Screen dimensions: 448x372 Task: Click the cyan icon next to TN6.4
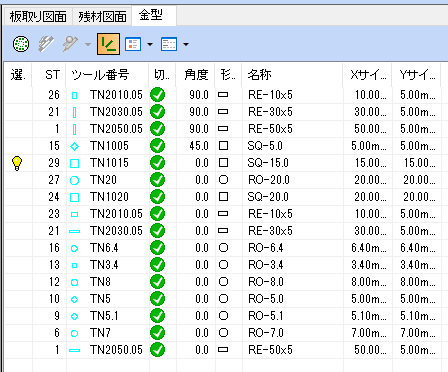point(74,248)
